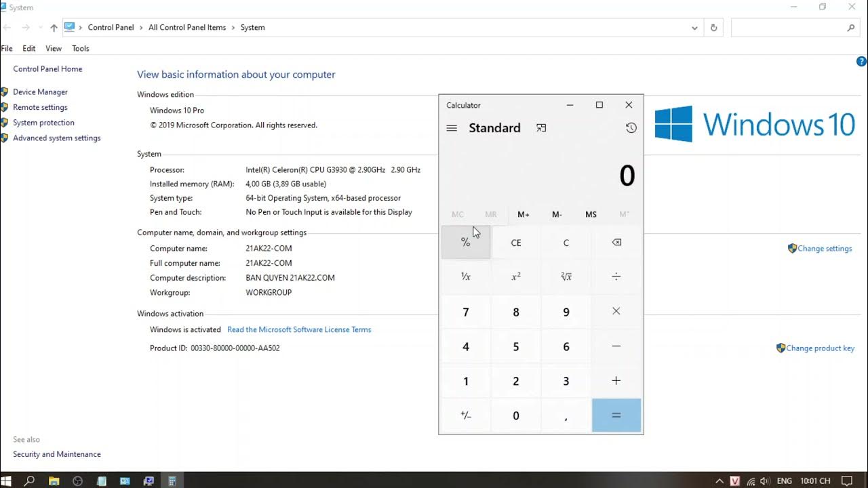Open the System window help icon
This screenshot has width=868, height=488.
click(x=861, y=62)
